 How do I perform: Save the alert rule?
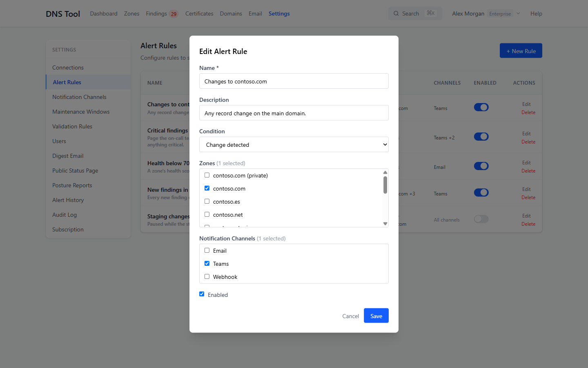376,316
